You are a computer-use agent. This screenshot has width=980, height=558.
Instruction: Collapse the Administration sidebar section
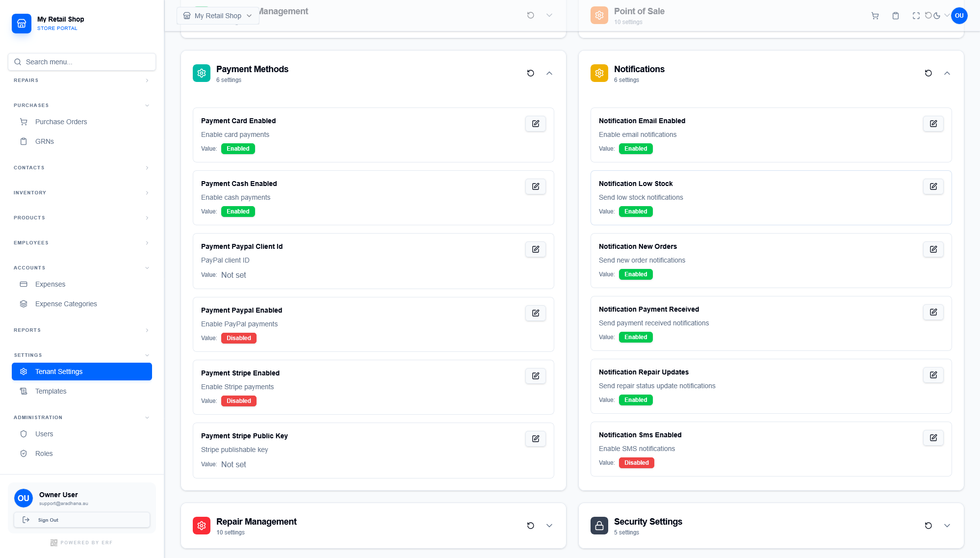pos(81,418)
